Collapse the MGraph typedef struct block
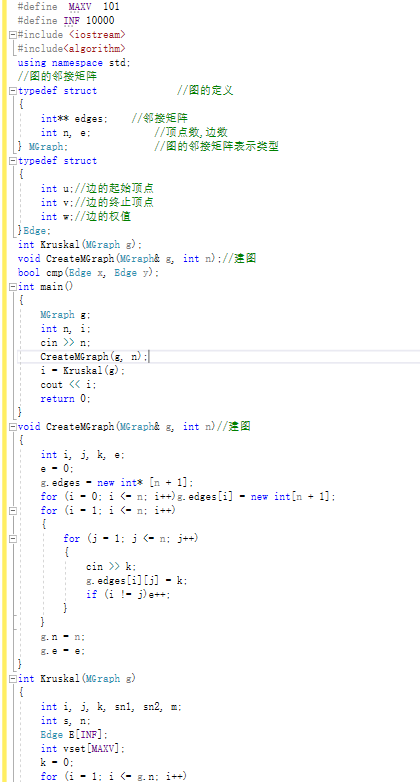Screen dimensions: 420x782 pos(12,91)
